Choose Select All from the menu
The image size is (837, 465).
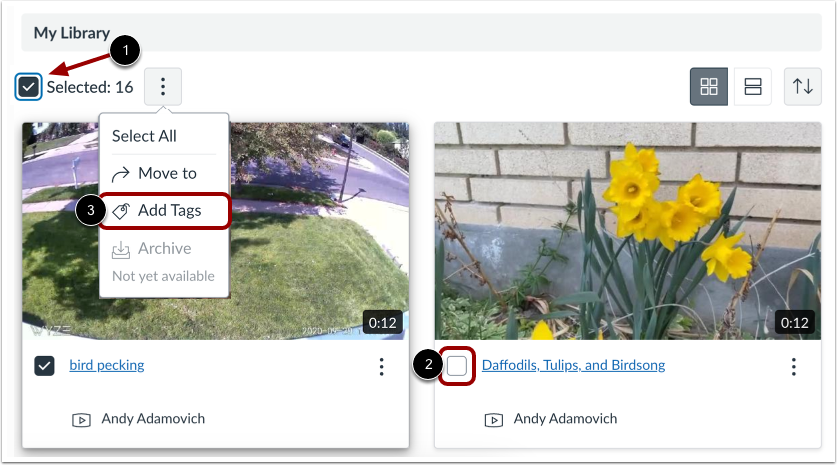[144, 136]
